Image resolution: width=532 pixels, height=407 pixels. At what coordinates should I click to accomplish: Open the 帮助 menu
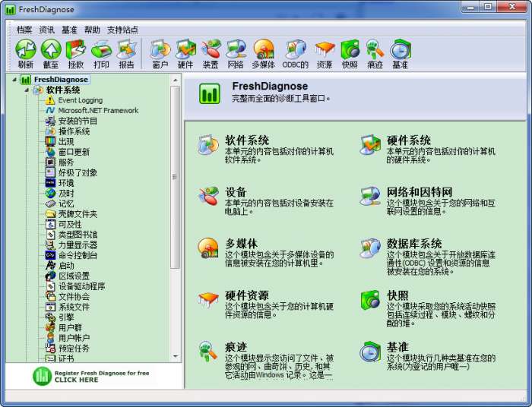pos(92,30)
